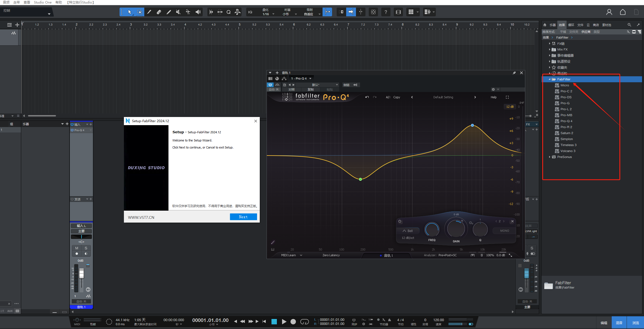The image size is (644, 329).
Task: Click the Pro-Q 4 undo arrow
Action: pyautogui.click(x=367, y=97)
